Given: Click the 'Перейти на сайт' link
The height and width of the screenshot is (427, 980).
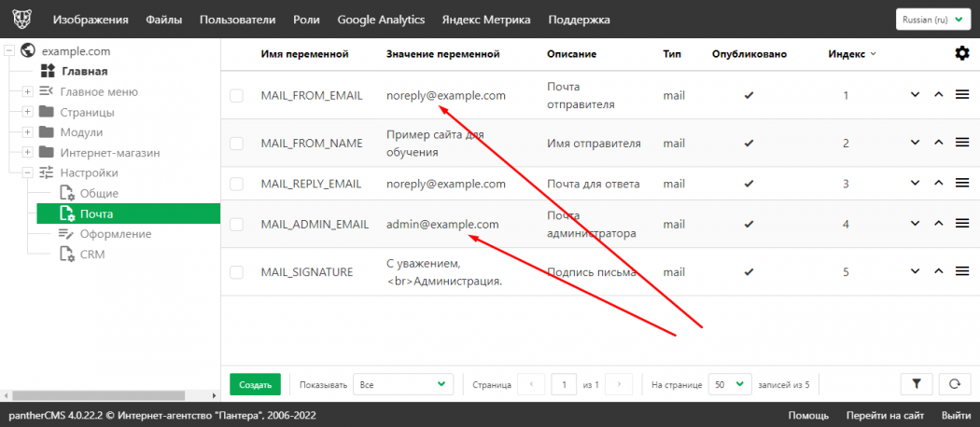Looking at the screenshot, I should [x=885, y=416].
